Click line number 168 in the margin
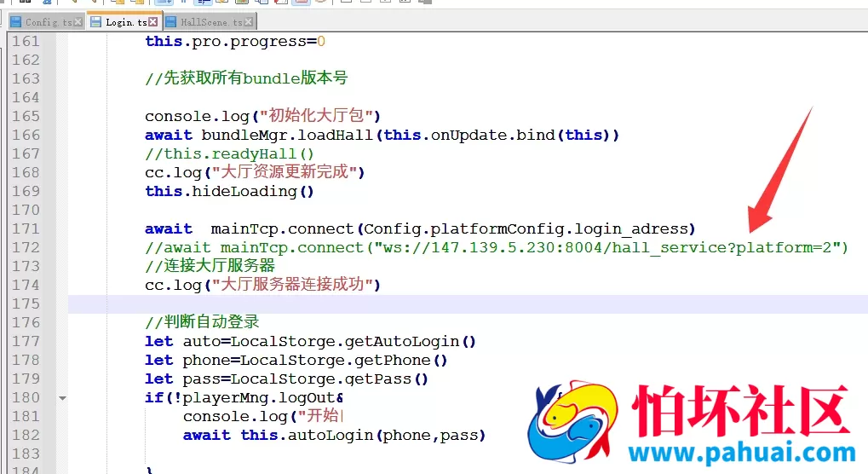Image resolution: width=868 pixels, height=474 pixels. point(26,173)
